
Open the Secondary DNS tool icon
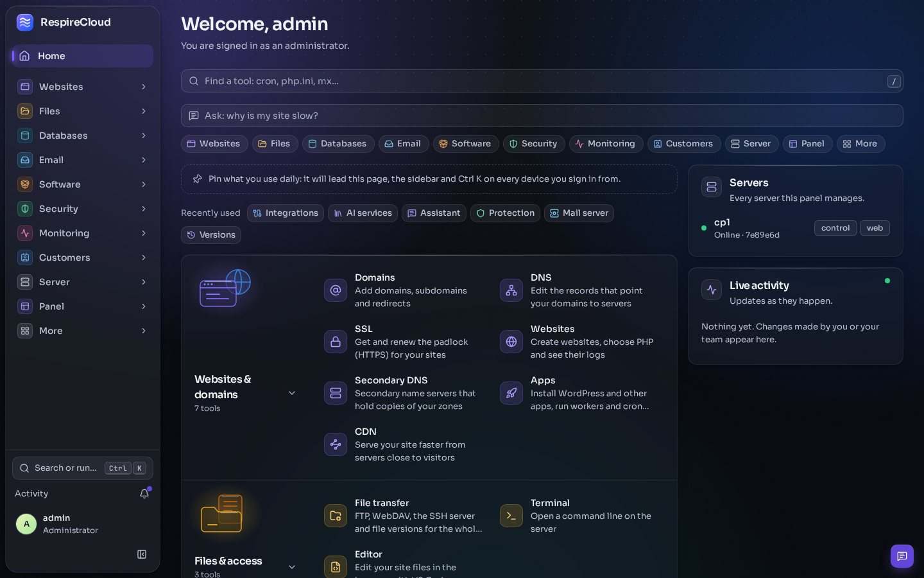(x=336, y=393)
